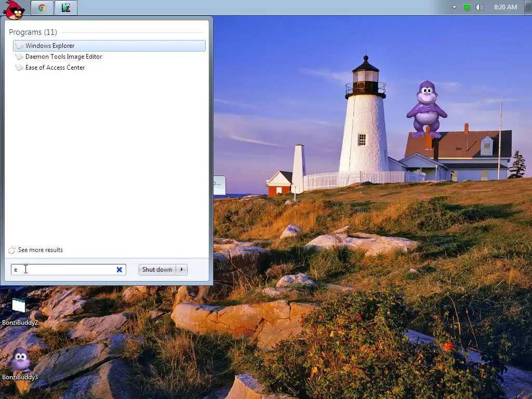Show hidden system tray icons

point(454,7)
